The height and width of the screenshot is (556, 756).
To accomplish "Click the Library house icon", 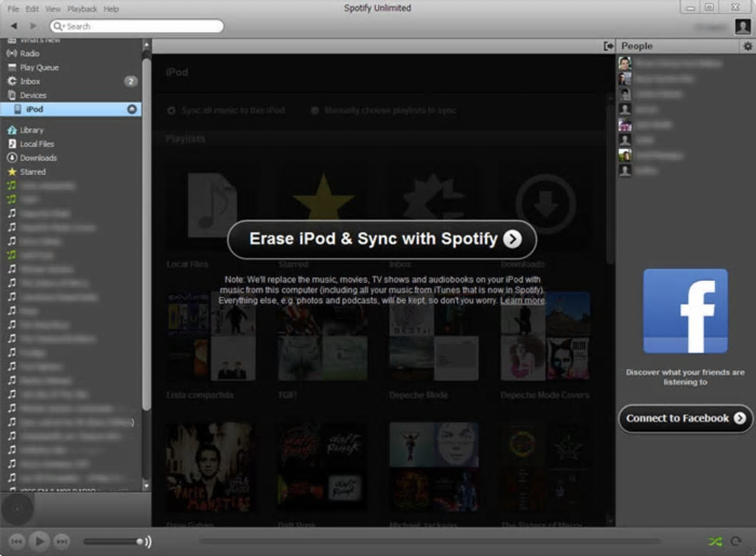I will pyautogui.click(x=12, y=130).
